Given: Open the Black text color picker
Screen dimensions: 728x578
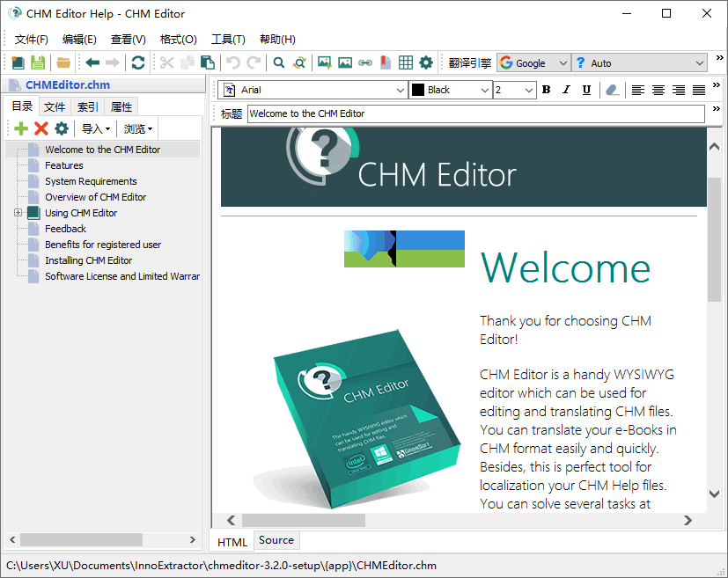Looking at the screenshot, I should point(450,90).
